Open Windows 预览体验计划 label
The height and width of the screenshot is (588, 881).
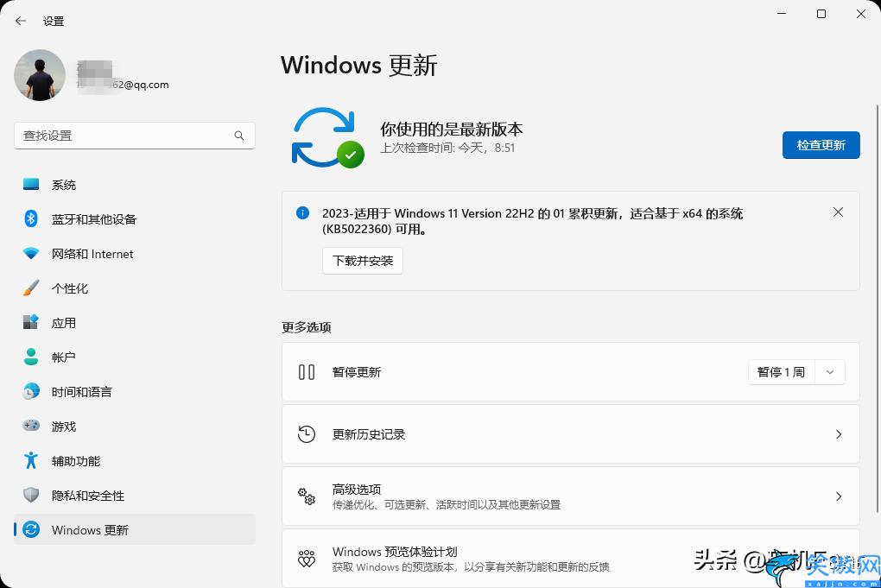tap(395, 552)
